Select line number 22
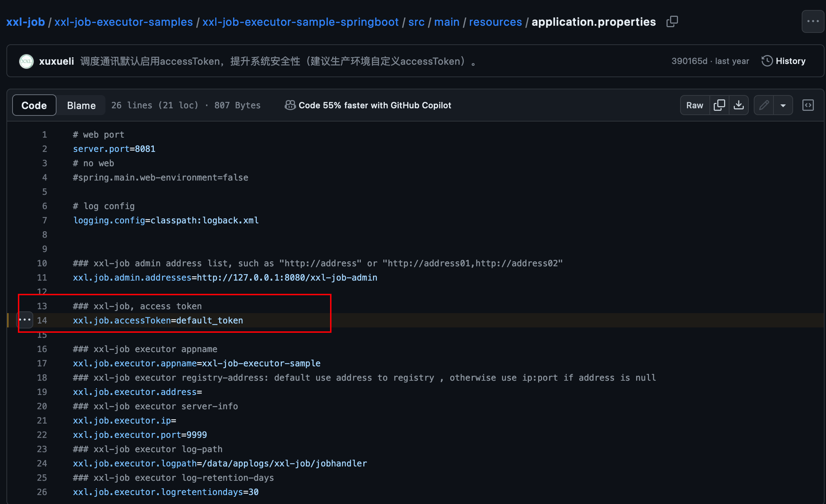826x504 pixels. pyautogui.click(x=42, y=435)
